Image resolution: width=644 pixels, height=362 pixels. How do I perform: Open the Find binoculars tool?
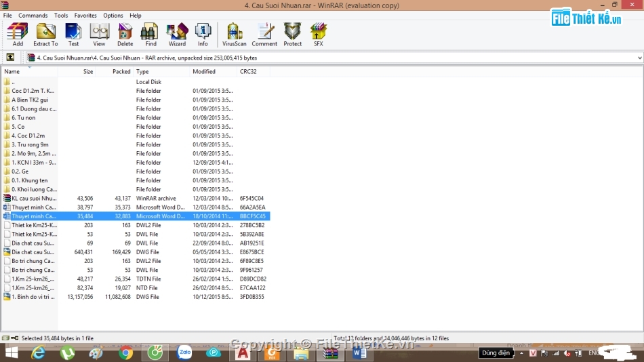[x=150, y=35]
